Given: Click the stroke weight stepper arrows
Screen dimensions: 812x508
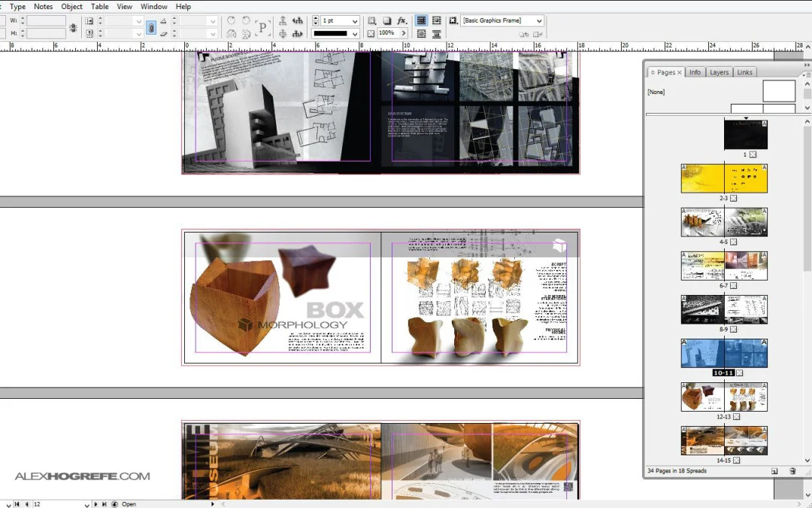Looking at the screenshot, I should 315,21.
